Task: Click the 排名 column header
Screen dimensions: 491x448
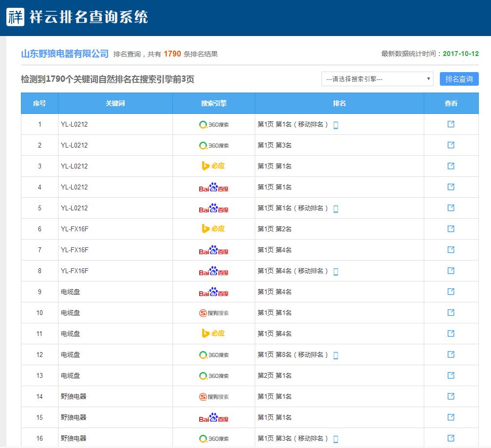Action: [340, 103]
